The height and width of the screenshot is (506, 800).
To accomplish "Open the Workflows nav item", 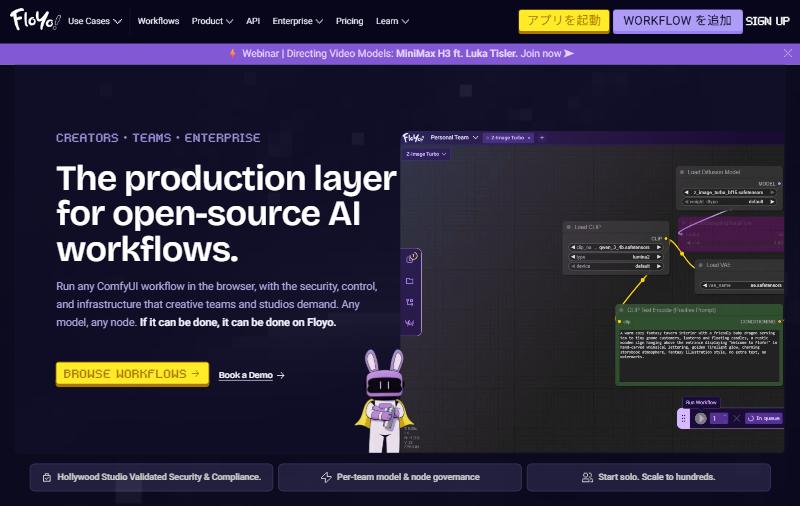I will tap(158, 21).
